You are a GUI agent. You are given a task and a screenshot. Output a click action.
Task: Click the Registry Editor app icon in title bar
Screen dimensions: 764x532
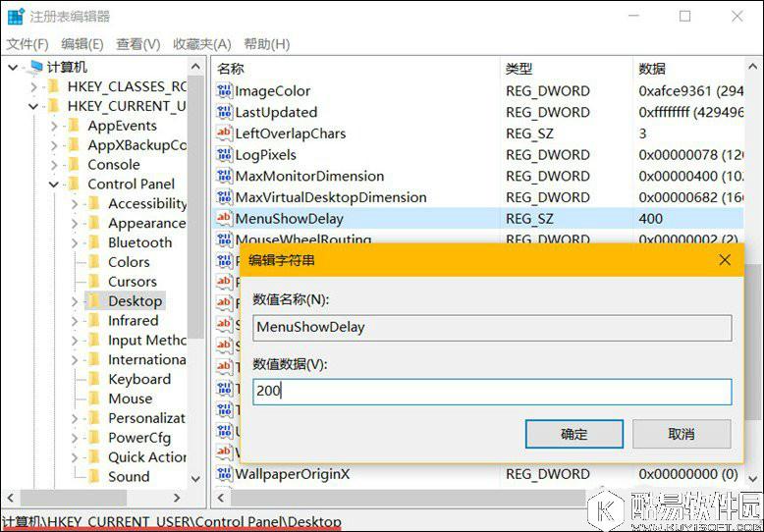click(16, 16)
